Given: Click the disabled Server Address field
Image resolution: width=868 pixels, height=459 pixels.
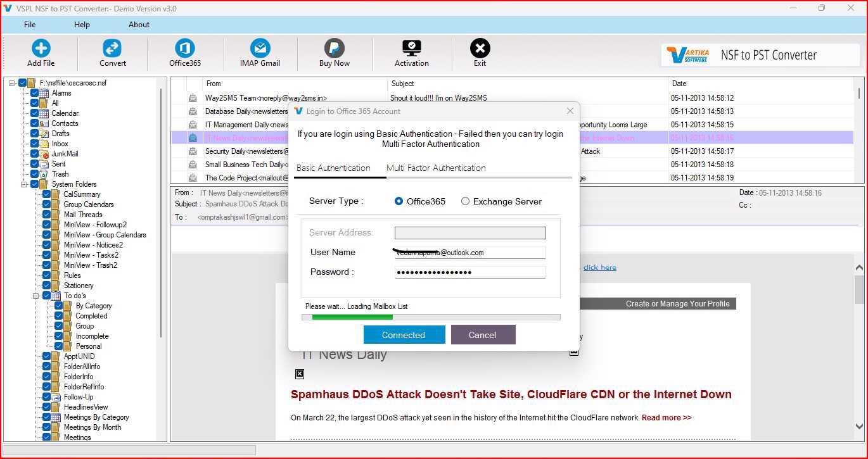Looking at the screenshot, I should (x=470, y=233).
